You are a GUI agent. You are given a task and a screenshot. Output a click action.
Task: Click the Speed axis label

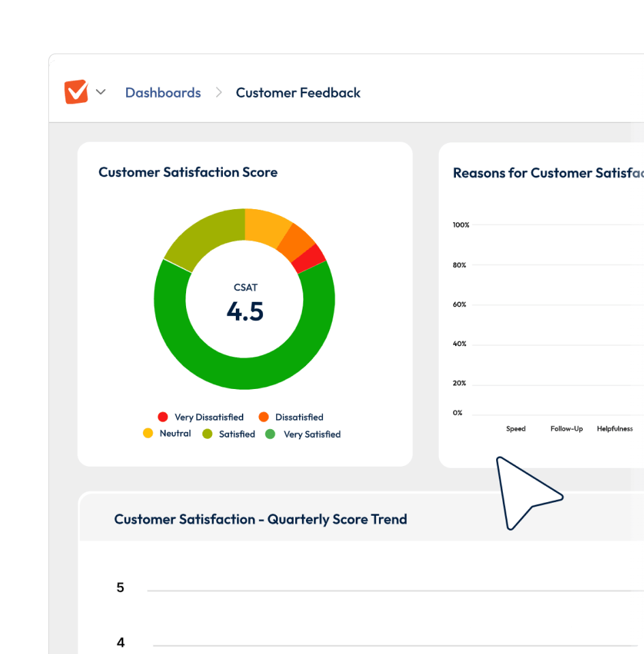[516, 429]
